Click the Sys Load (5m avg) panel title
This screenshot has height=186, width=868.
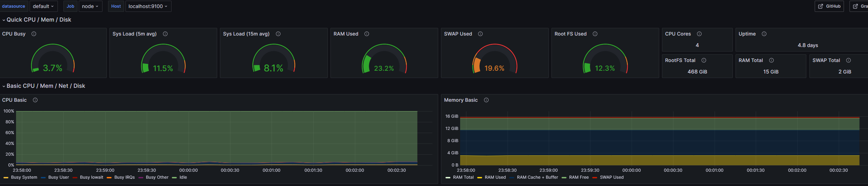point(135,34)
